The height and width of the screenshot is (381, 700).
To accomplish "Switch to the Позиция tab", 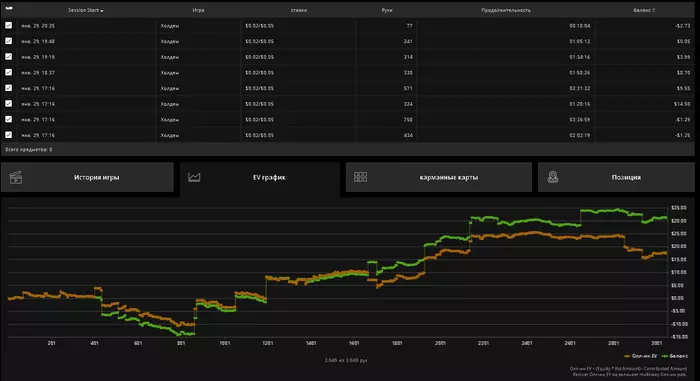I will point(616,177).
